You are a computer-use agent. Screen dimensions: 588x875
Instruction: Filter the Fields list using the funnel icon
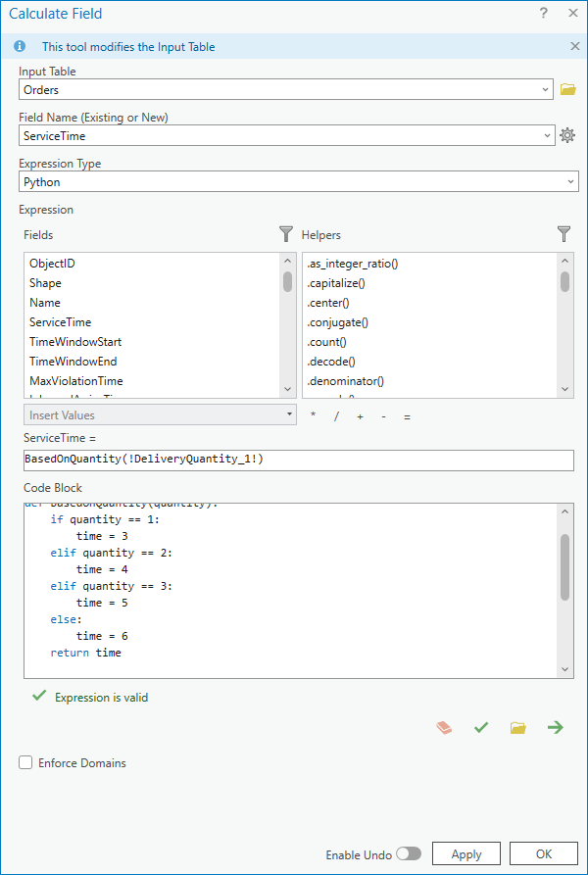tap(285, 234)
